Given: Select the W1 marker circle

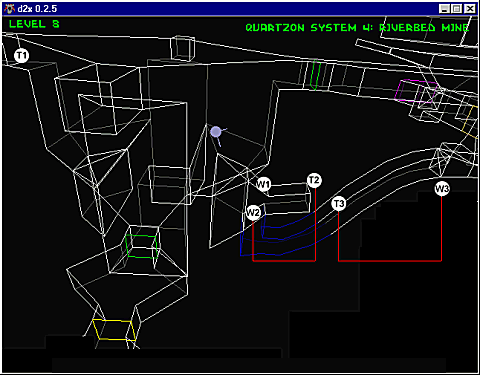Looking at the screenshot, I should coord(263,184).
